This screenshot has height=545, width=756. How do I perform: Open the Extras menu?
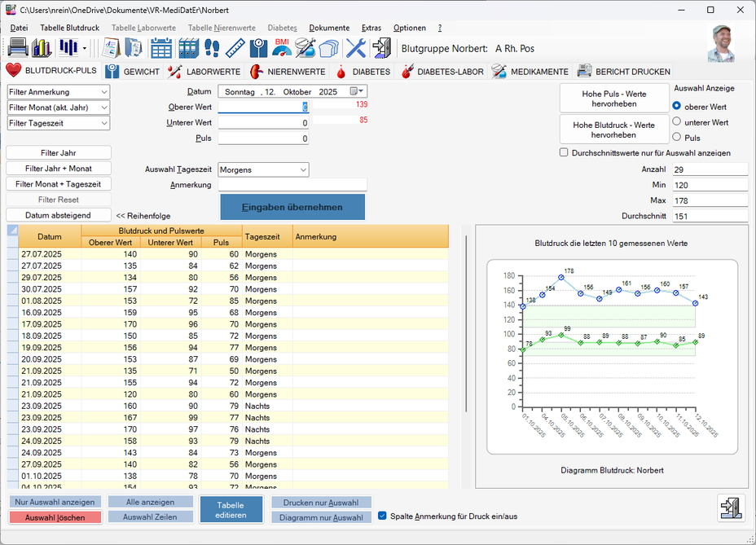pos(371,28)
